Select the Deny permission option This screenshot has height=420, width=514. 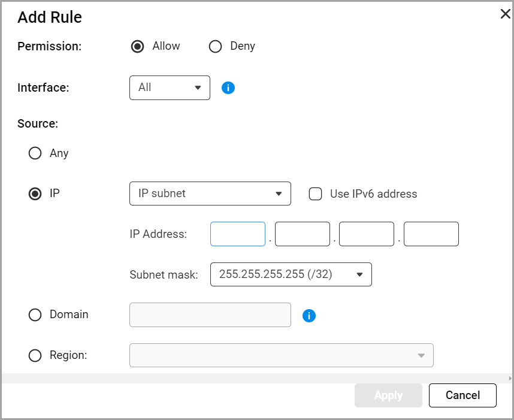(215, 47)
